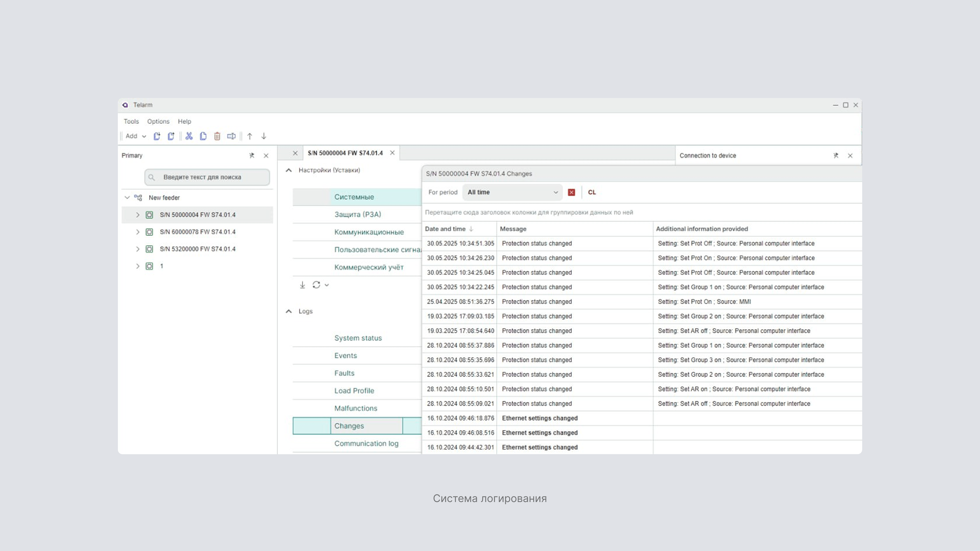980x551 pixels.
Task: Open the Options menu
Action: coord(158,121)
